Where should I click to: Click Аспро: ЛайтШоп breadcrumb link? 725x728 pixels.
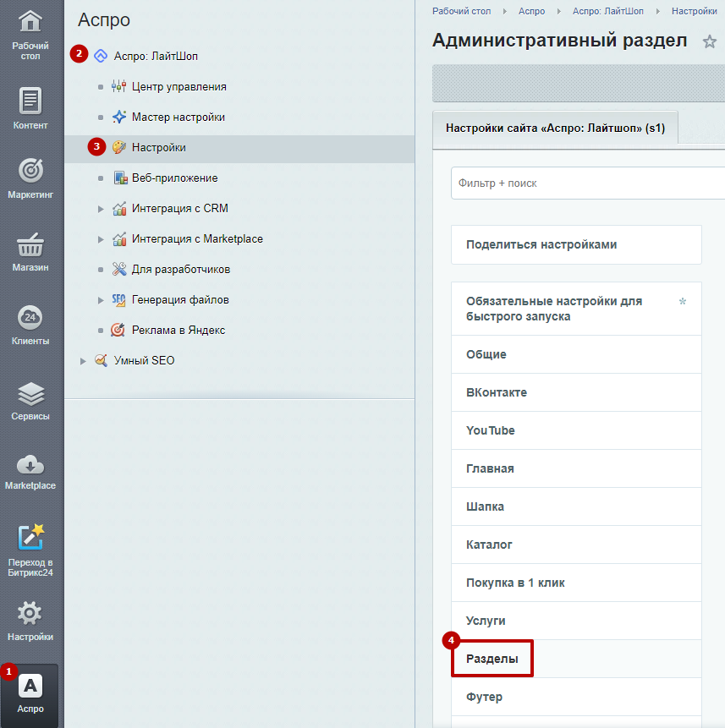point(608,11)
